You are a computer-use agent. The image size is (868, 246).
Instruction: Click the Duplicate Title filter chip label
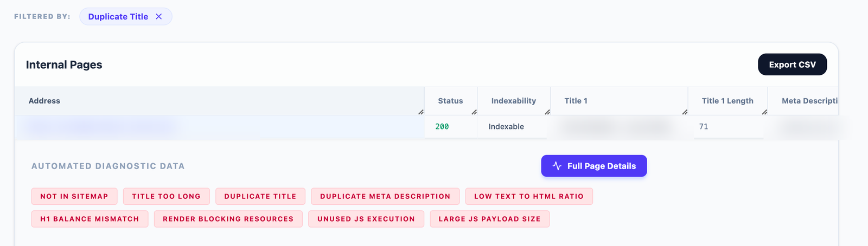point(118,17)
